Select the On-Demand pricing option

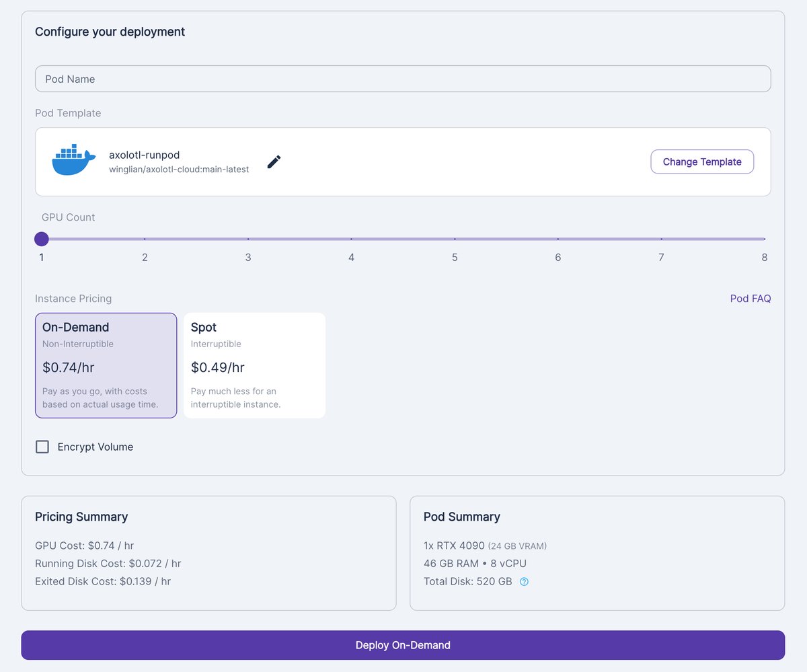click(106, 365)
